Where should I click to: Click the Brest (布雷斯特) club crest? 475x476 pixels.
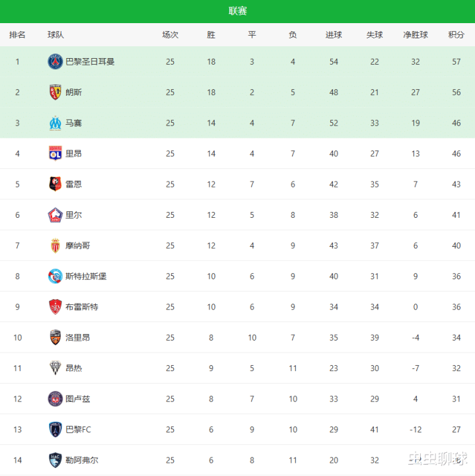click(55, 307)
